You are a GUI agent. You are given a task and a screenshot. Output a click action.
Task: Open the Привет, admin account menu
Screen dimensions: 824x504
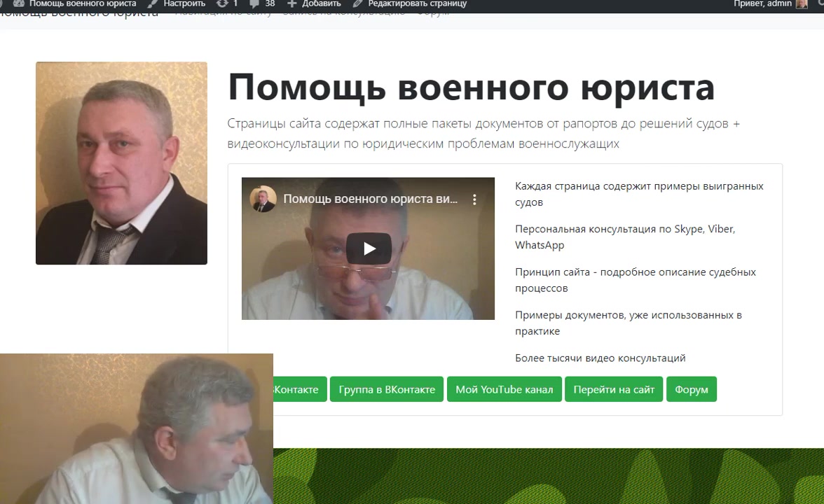point(762,3)
